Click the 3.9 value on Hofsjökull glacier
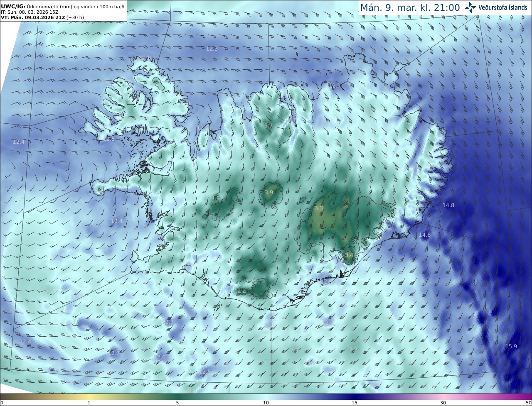This screenshot has height=406, width=532. (x=269, y=192)
